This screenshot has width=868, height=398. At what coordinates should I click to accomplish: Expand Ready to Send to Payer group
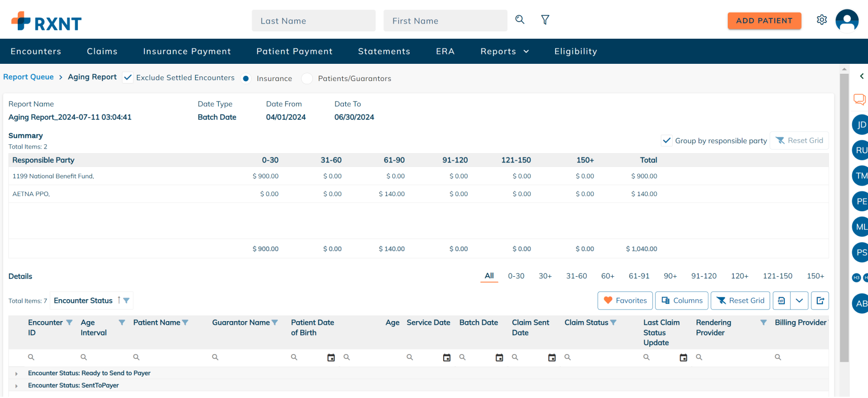17,373
